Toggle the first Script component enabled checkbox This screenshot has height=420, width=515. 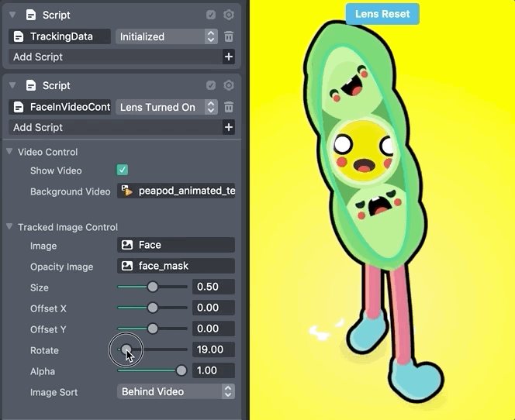[211, 15]
